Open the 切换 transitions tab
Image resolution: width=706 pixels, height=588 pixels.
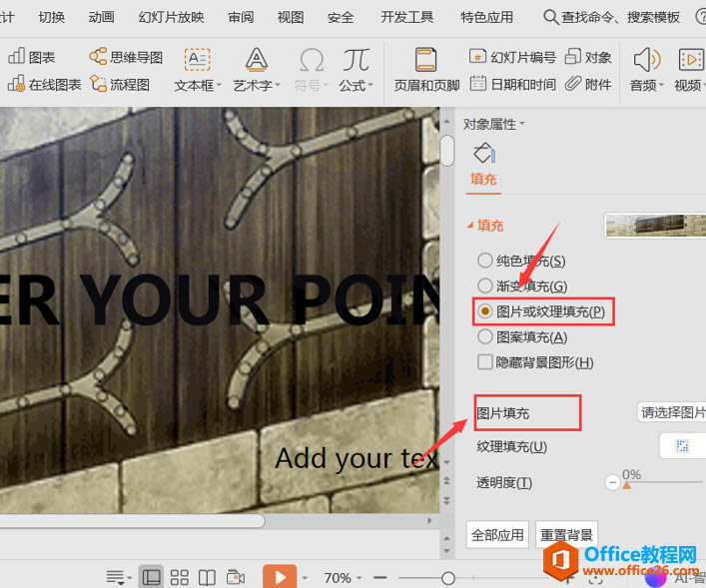[x=52, y=17]
